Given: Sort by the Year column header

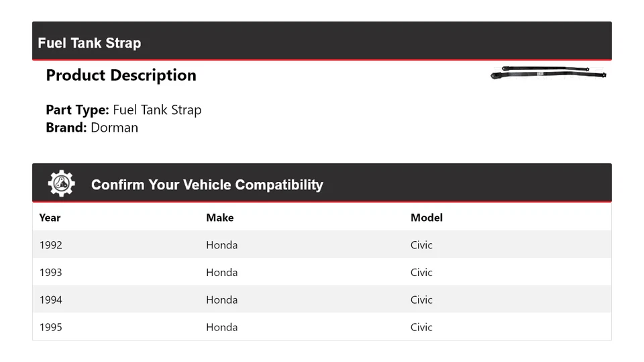Looking at the screenshot, I should pyautogui.click(x=50, y=218).
